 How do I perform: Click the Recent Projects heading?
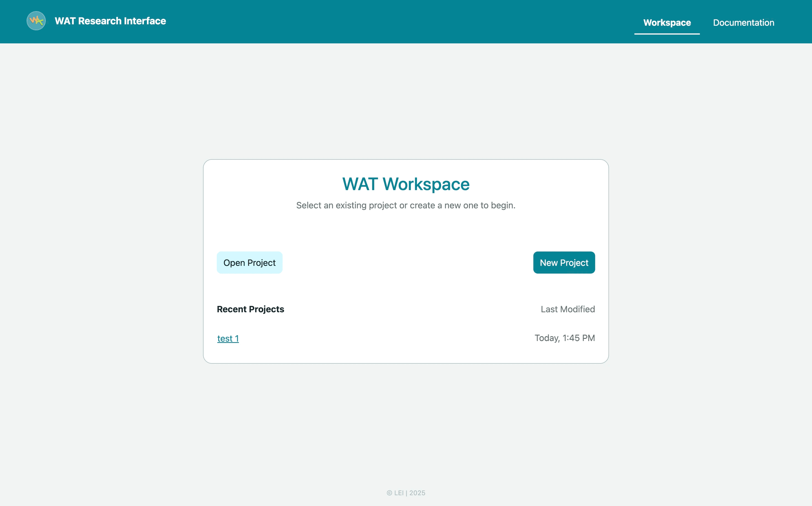(250, 309)
